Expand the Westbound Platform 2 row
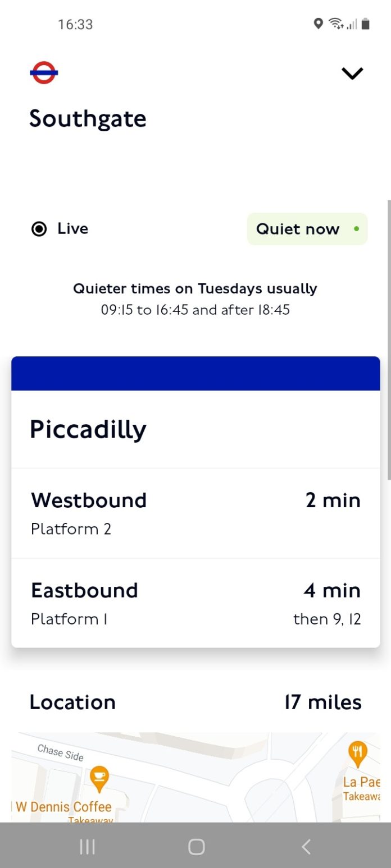This screenshot has width=391, height=868. click(195, 513)
